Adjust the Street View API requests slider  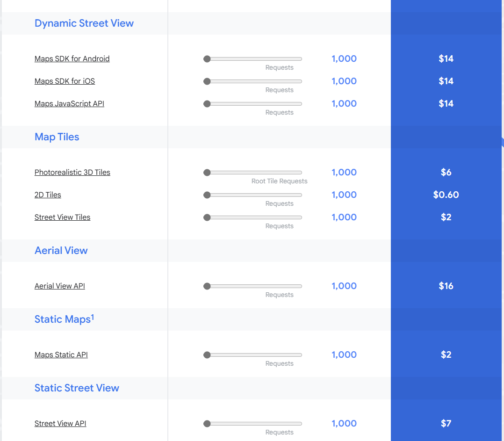coord(206,423)
